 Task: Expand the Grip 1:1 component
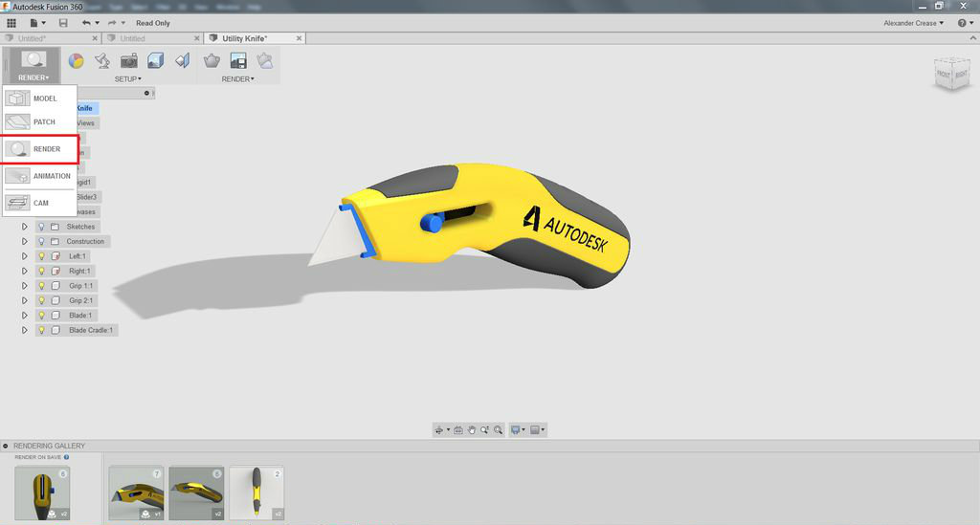(24, 286)
